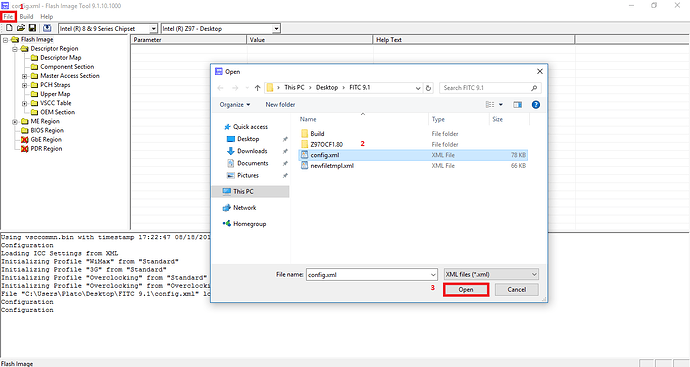The height and width of the screenshot is (367, 690).
Task: Click the Back arrow in Open dialog
Action: click(220, 88)
